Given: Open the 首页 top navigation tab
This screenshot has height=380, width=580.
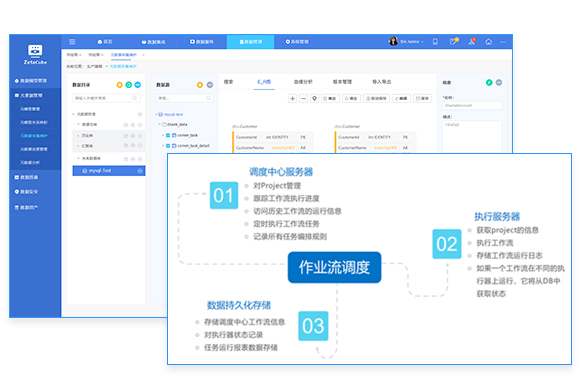Looking at the screenshot, I should pyautogui.click(x=105, y=42).
